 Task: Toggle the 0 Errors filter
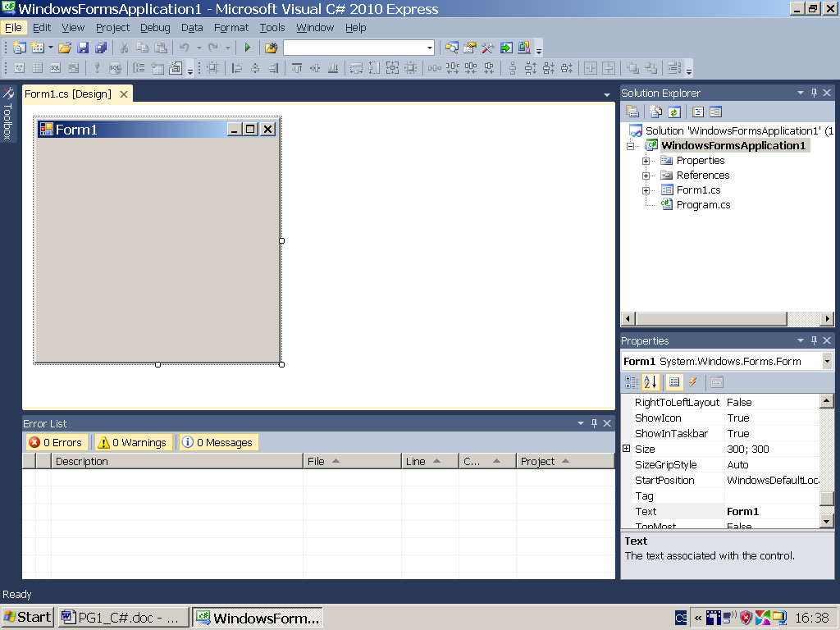click(57, 442)
